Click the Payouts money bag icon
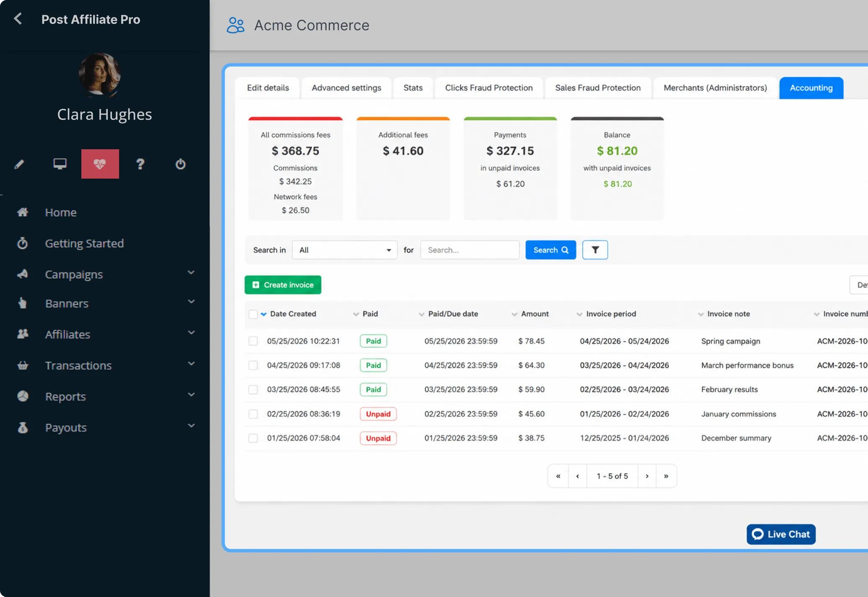This screenshot has height=597, width=868. (23, 427)
